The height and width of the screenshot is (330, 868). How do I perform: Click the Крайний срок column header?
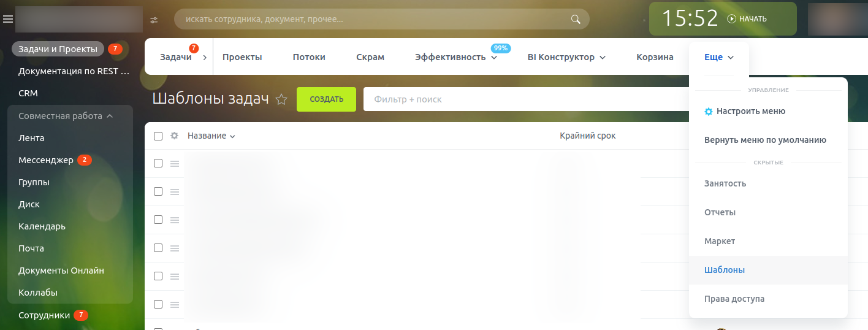click(x=588, y=136)
